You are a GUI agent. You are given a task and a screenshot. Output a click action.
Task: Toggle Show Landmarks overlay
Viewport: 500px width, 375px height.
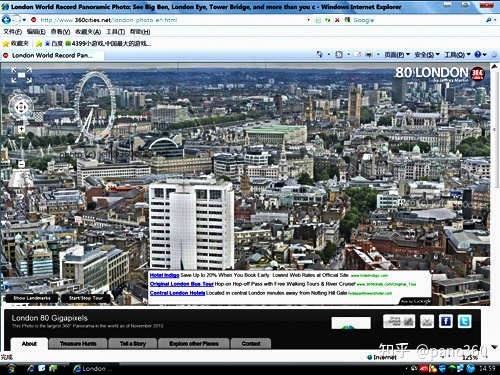pos(32,298)
